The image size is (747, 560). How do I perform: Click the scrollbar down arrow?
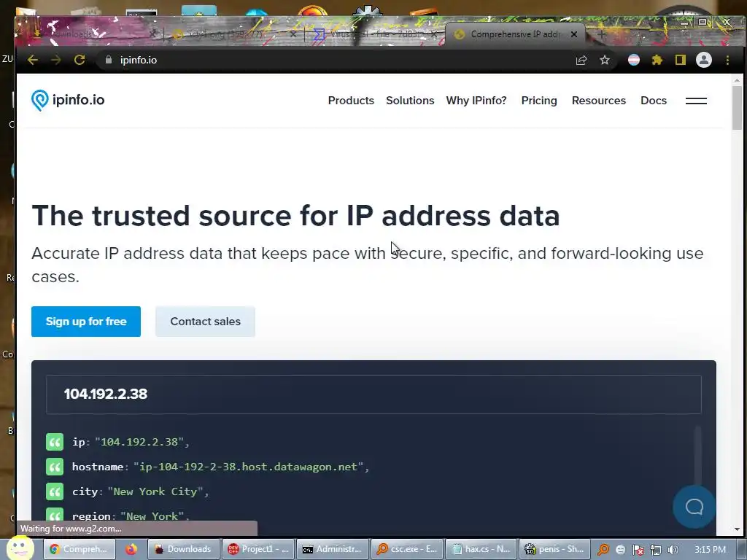737,529
